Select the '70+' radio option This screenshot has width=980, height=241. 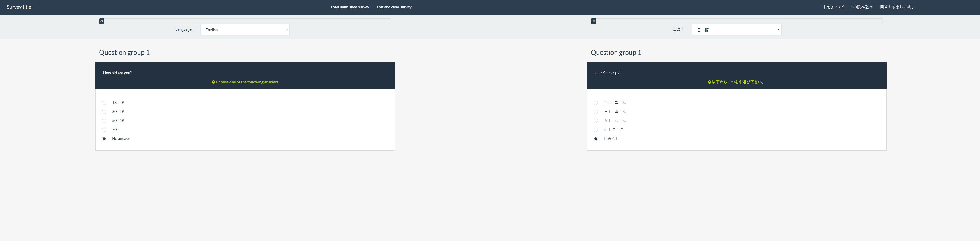[104, 130]
